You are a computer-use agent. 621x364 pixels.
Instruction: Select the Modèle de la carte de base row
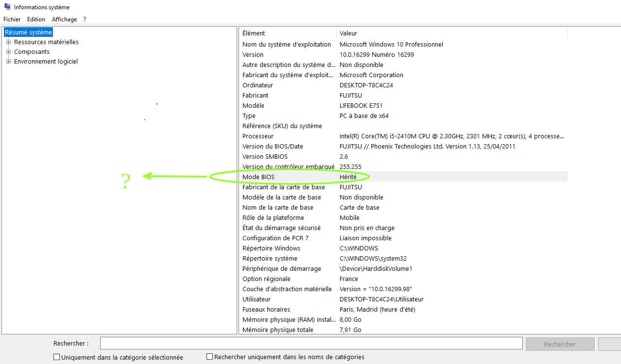pos(403,198)
